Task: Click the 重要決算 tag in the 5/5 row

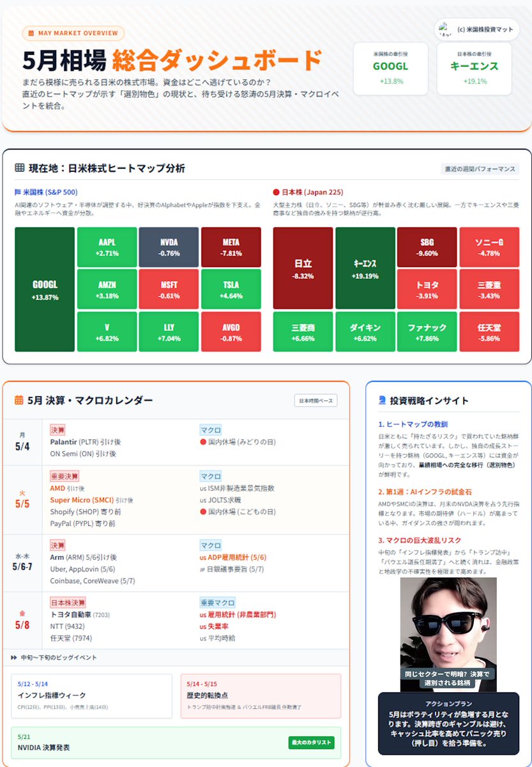Action: click(x=64, y=476)
